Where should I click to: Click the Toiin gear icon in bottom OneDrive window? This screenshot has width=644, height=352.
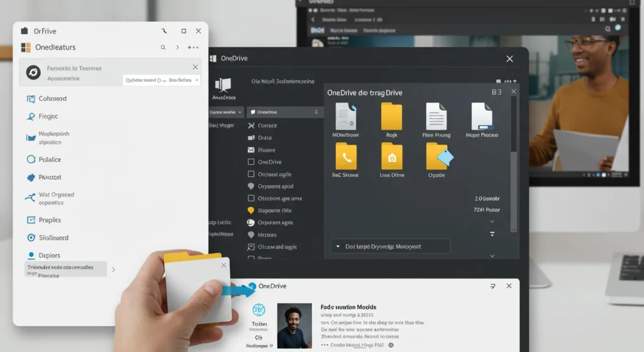258,310
